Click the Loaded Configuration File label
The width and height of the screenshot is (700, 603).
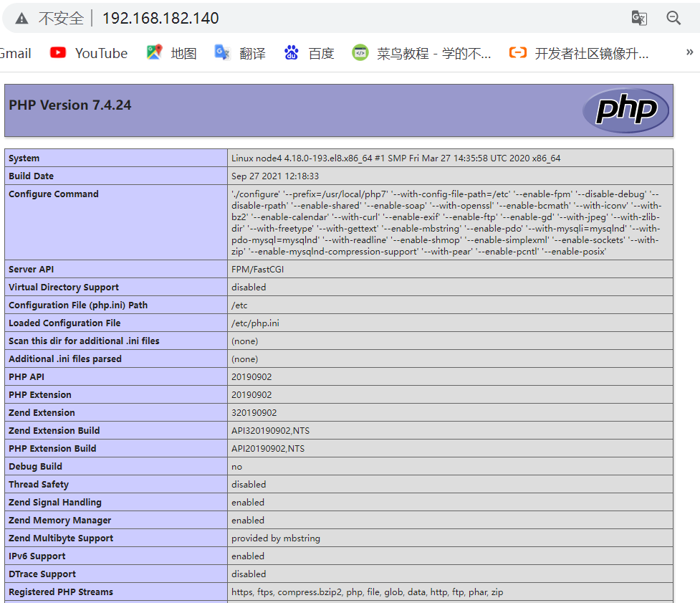pos(64,323)
